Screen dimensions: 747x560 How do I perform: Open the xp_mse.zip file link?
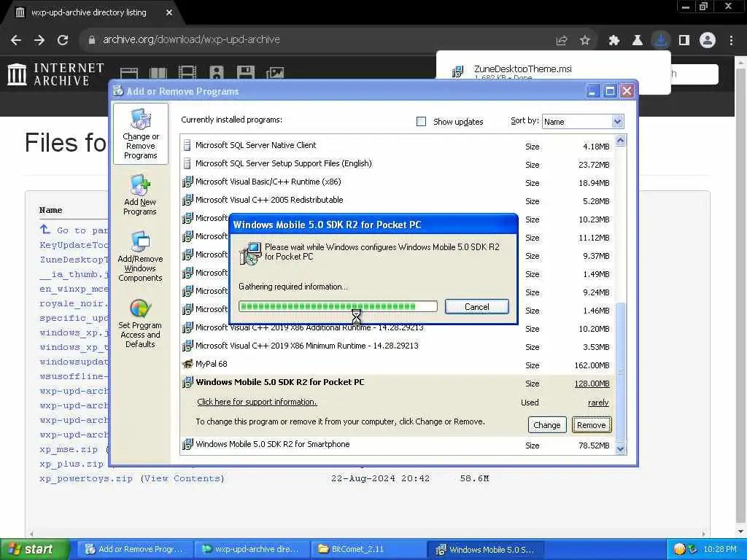[x=68, y=449]
